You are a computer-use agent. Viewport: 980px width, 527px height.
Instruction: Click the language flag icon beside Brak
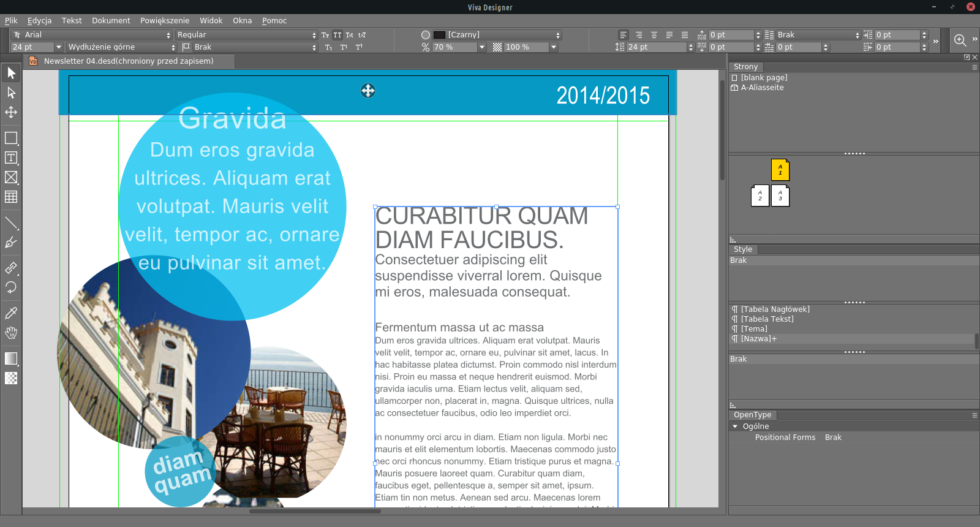(186, 47)
